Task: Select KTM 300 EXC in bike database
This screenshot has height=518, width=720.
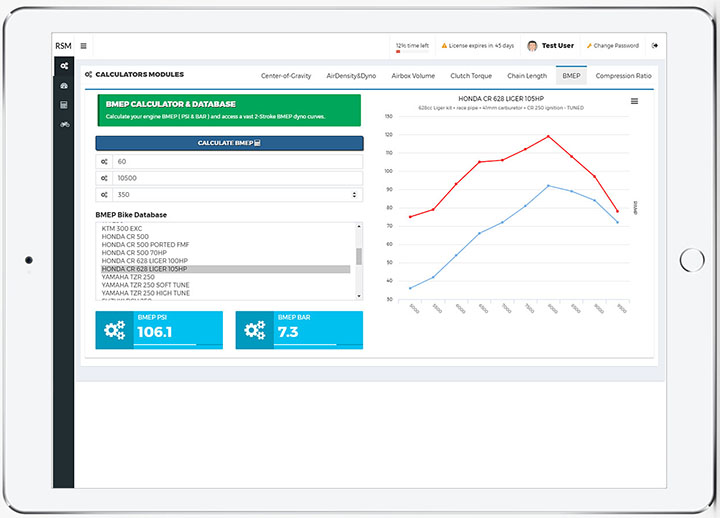Action: (x=225, y=229)
